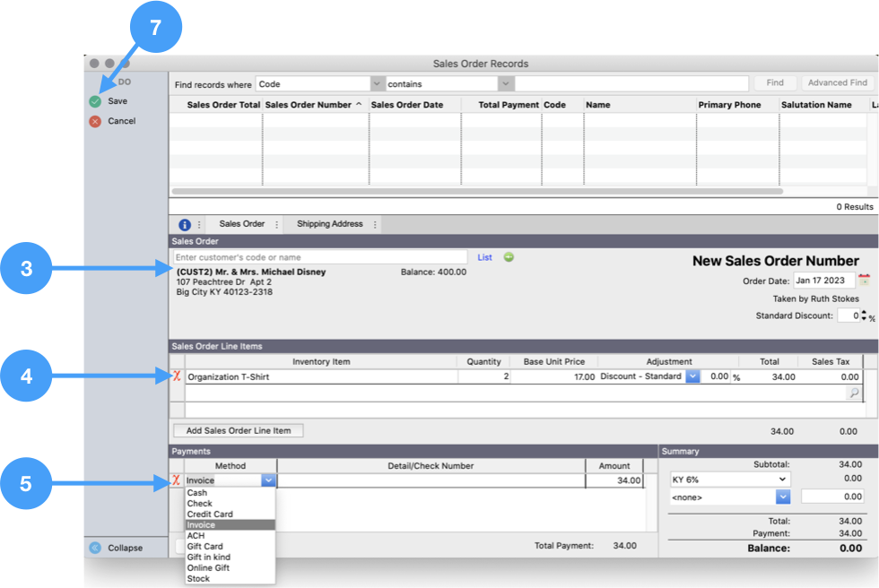Image resolution: width=879 pixels, height=588 pixels.
Task: Adjust the Standard Discount stepper arrows
Action: (864, 316)
